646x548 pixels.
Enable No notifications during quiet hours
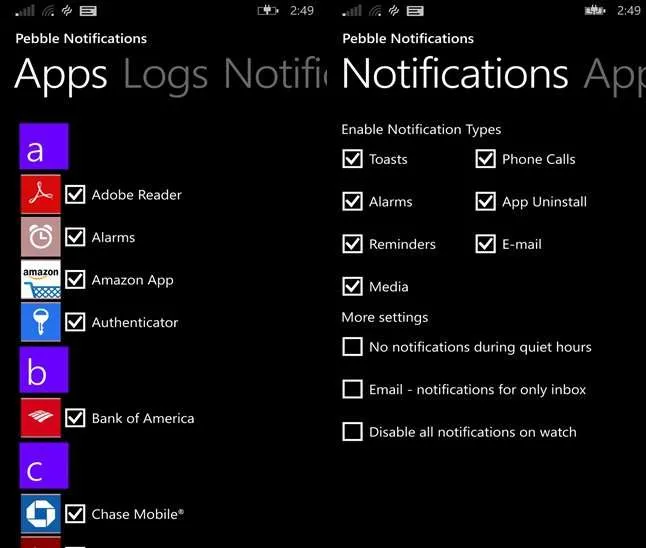352,347
